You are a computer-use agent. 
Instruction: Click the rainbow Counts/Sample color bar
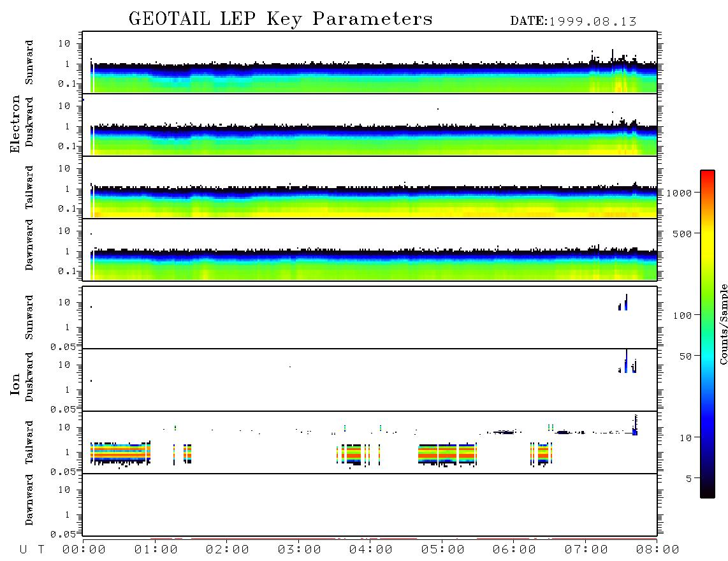(708, 334)
